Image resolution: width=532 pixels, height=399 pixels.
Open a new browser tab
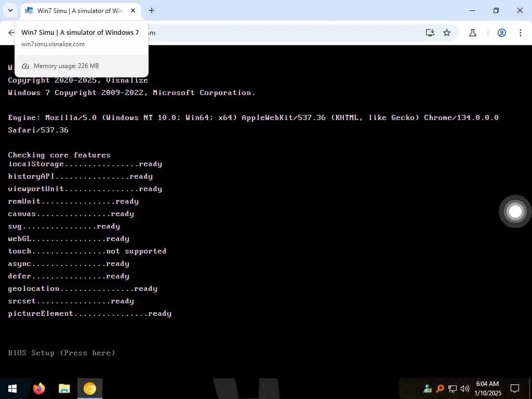point(152,10)
